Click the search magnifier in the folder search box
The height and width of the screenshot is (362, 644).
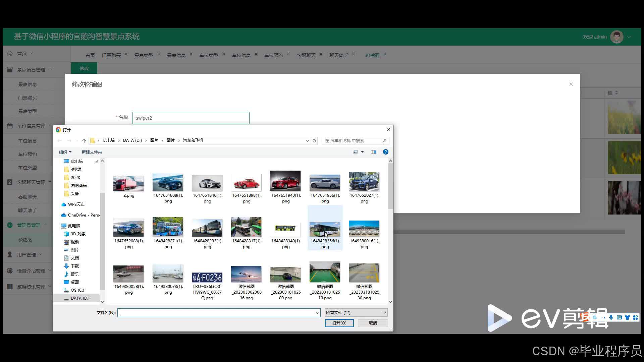(384, 141)
